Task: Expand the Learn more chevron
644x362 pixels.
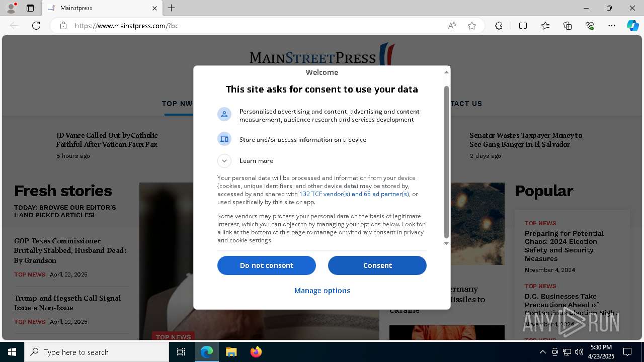Action: [224, 161]
